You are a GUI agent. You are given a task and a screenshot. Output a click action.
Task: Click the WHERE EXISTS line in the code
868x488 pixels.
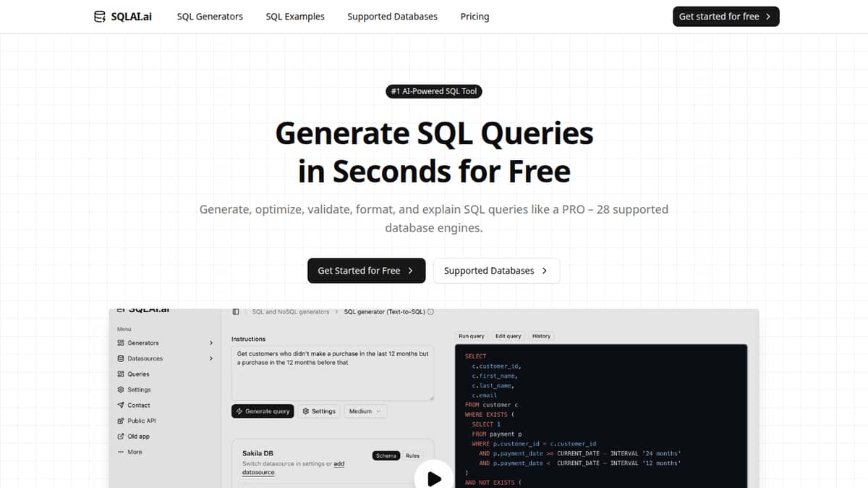pos(489,415)
